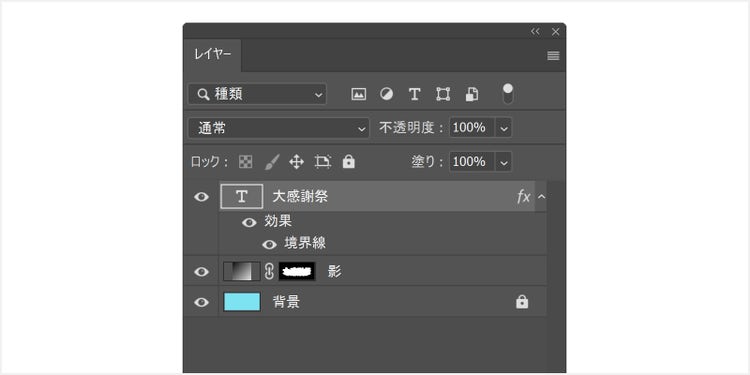The width and height of the screenshot is (750, 375).
Task: Click the 塗り label
Action: click(x=428, y=162)
